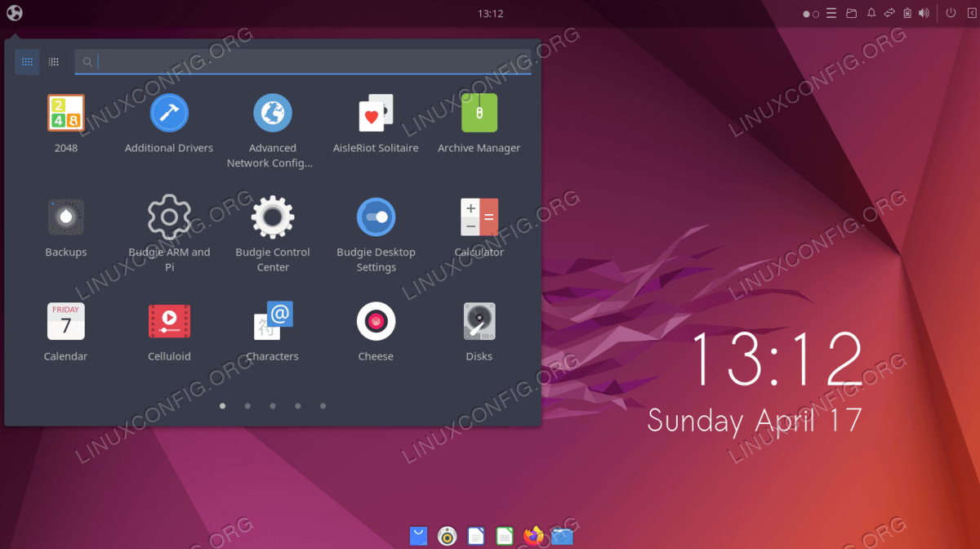Click the Sunday April 17 desktop date
Viewport: 980px width, 549px height.
[755, 421]
